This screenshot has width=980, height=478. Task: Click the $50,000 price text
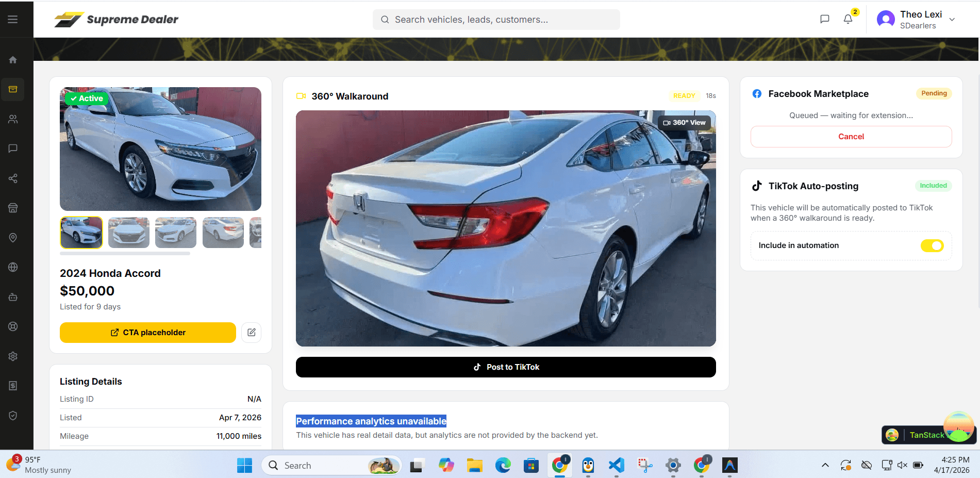87,291
